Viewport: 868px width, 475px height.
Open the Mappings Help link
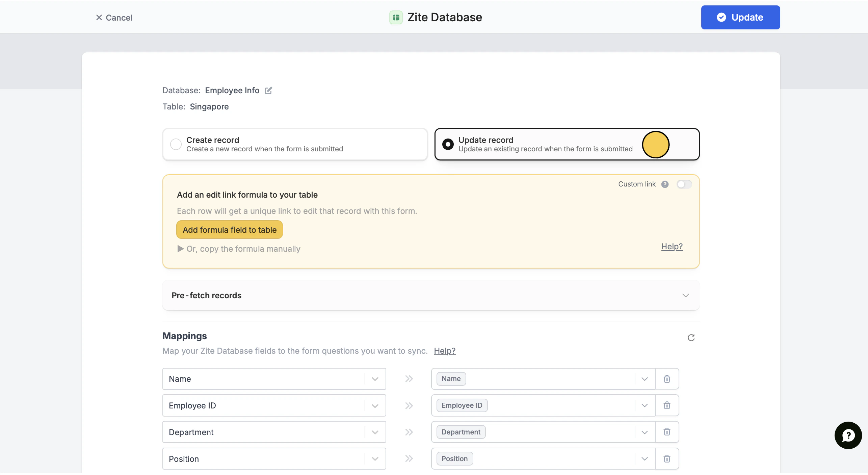pos(444,351)
